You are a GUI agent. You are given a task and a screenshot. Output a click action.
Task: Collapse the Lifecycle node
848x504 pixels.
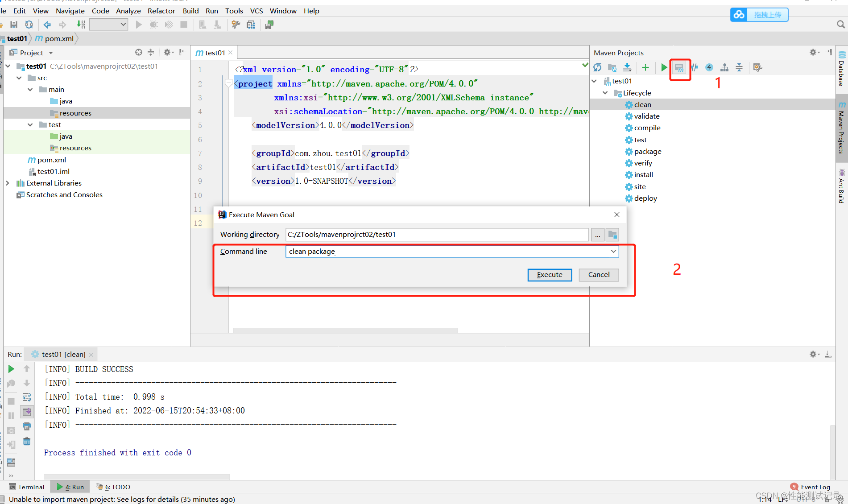click(x=605, y=93)
